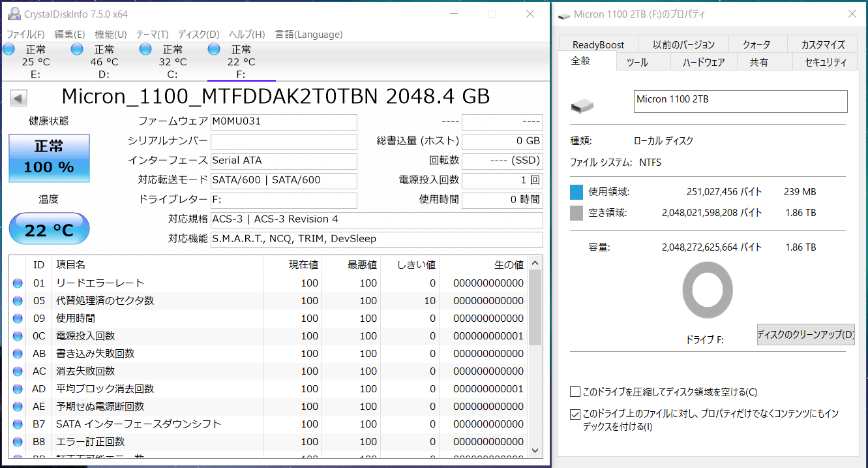Click the status dot for attribute 0C
This screenshot has width=868, height=468.
tap(18, 336)
